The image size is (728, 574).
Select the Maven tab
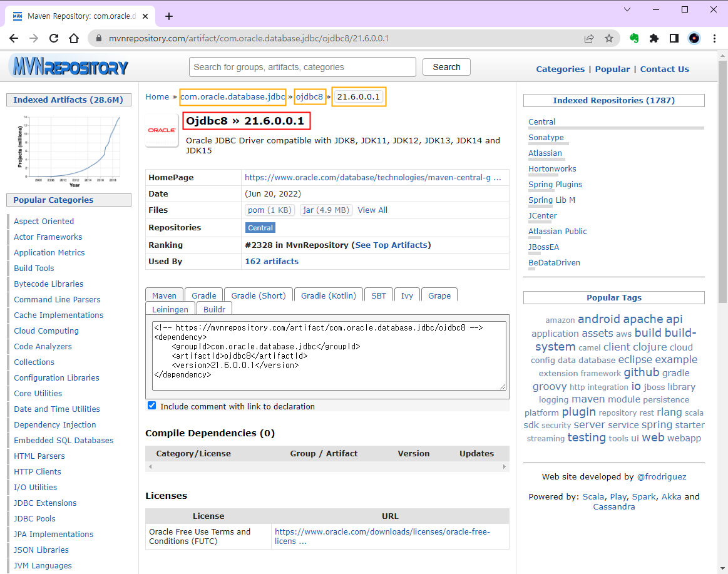tap(165, 295)
